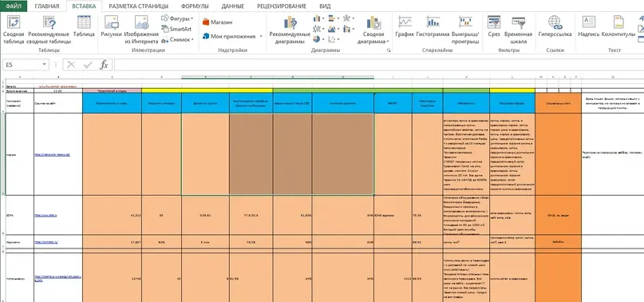Click the Insert Function fx button
This screenshot has height=302, width=644.
tap(105, 65)
